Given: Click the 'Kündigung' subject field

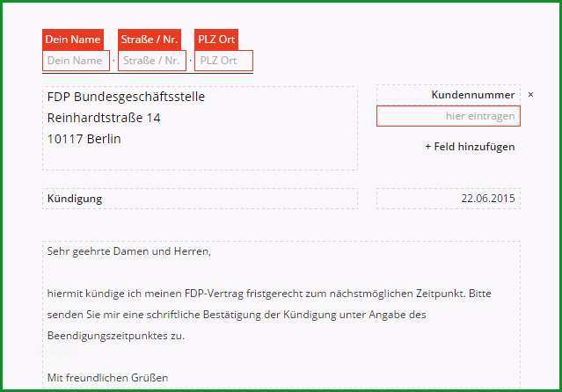Looking at the screenshot, I should pos(200,199).
